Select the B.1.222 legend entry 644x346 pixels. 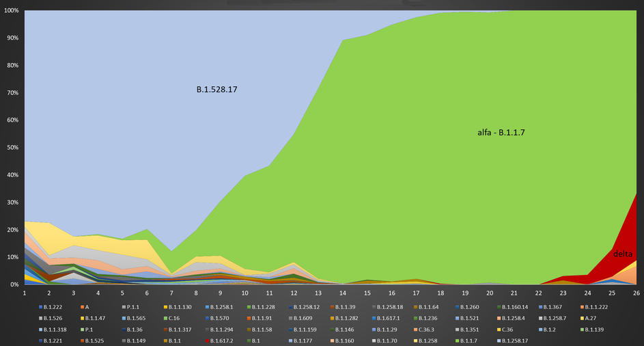[53, 307]
